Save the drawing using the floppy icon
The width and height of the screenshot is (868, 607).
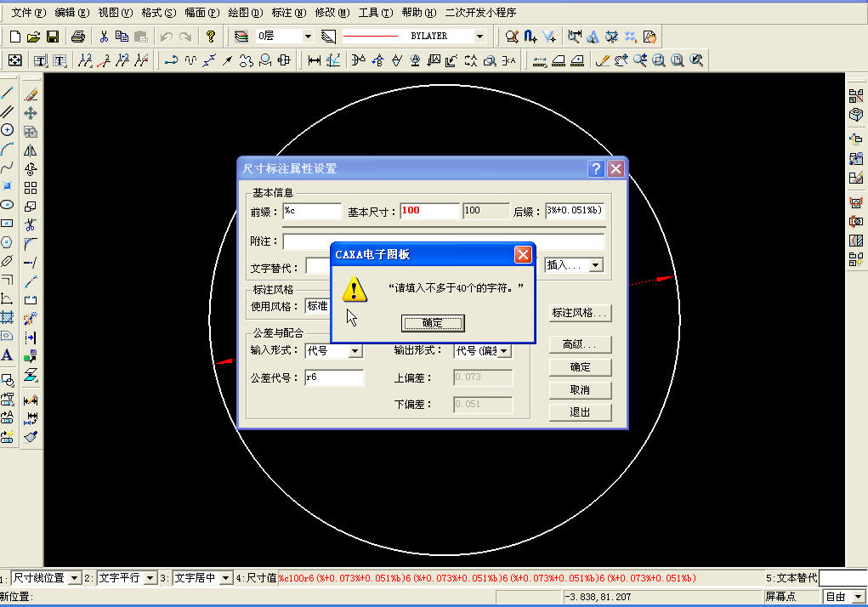pyautogui.click(x=53, y=37)
